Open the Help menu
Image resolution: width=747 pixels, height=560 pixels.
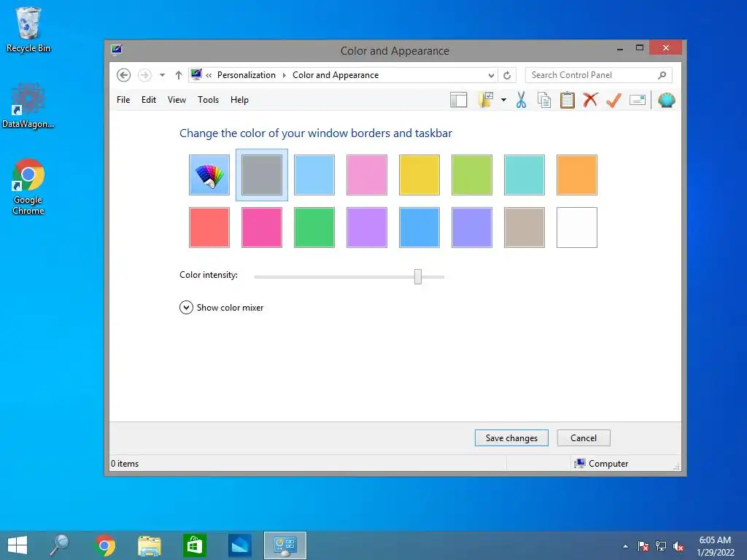tap(239, 100)
